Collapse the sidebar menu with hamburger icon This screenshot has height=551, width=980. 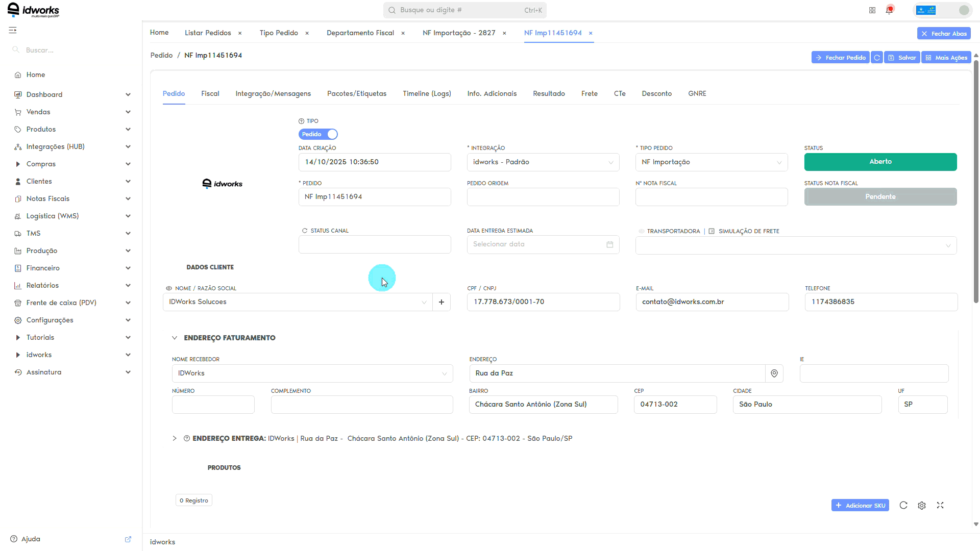pyautogui.click(x=13, y=30)
